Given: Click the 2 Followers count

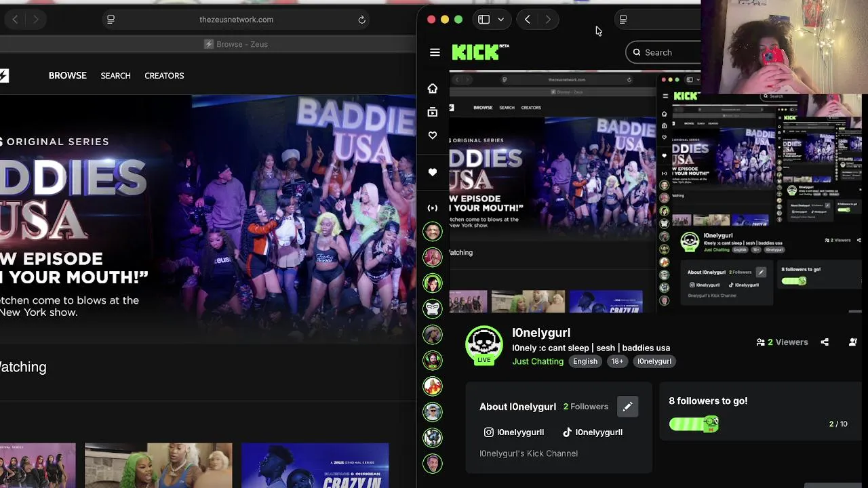Looking at the screenshot, I should pyautogui.click(x=586, y=407).
